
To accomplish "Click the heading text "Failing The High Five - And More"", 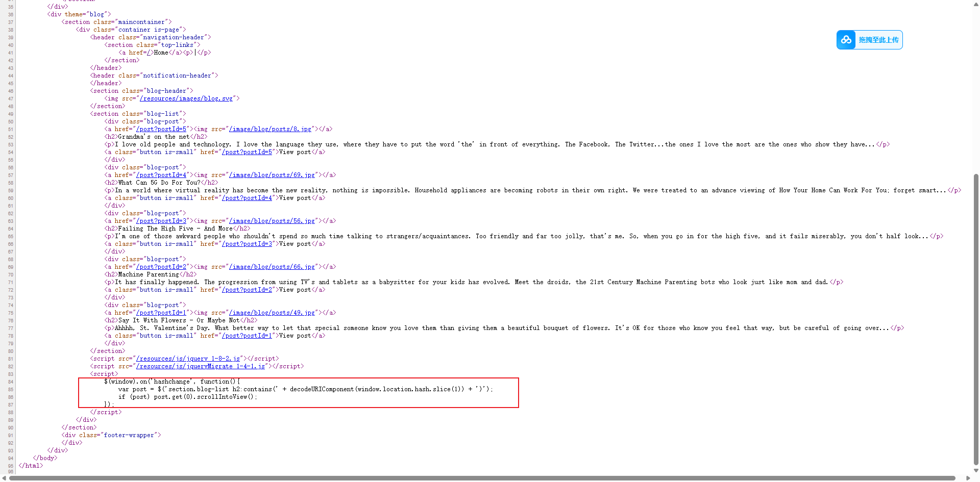I will pyautogui.click(x=176, y=229).
